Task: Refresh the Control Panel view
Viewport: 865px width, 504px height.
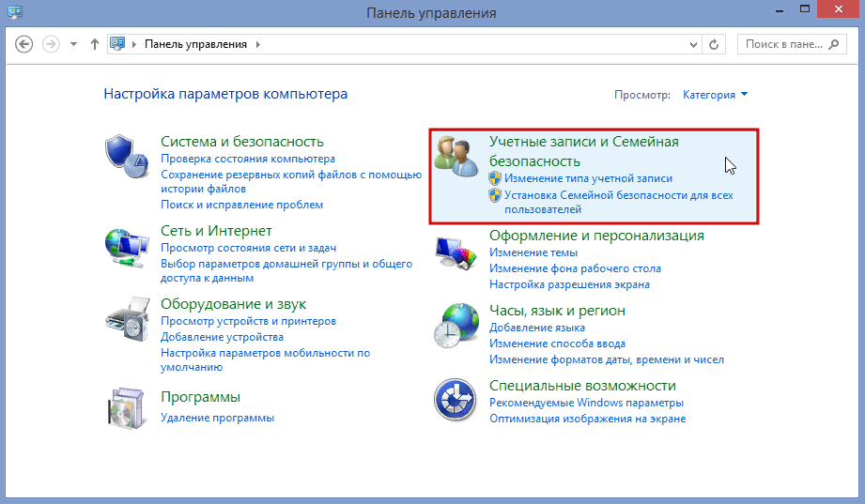Action: click(714, 44)
